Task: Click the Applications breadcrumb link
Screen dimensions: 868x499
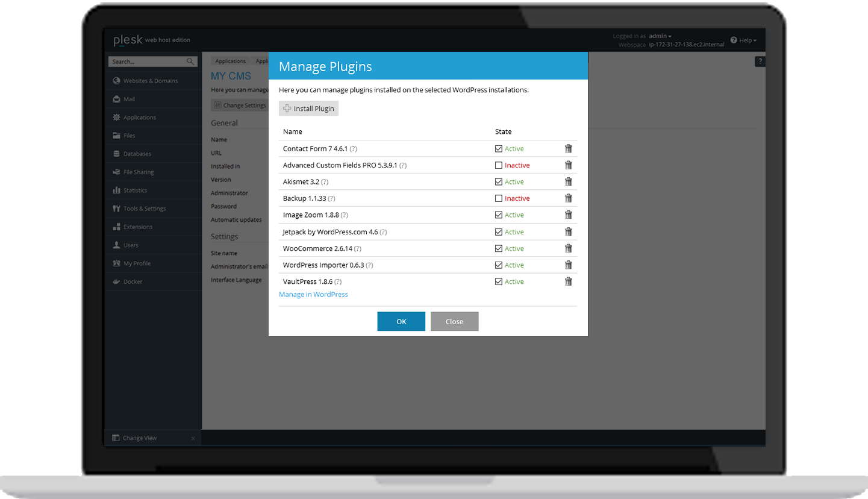Action: click(x=231, y=61)
